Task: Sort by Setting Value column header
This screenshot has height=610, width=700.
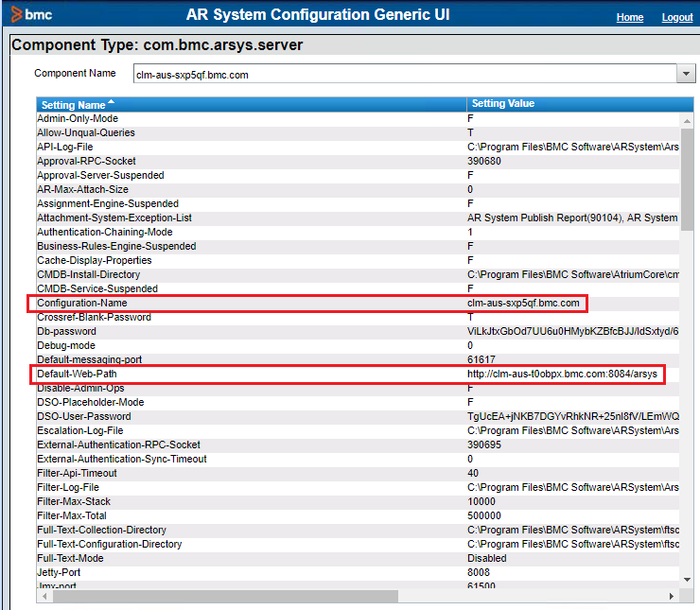Action: (502, 103)
